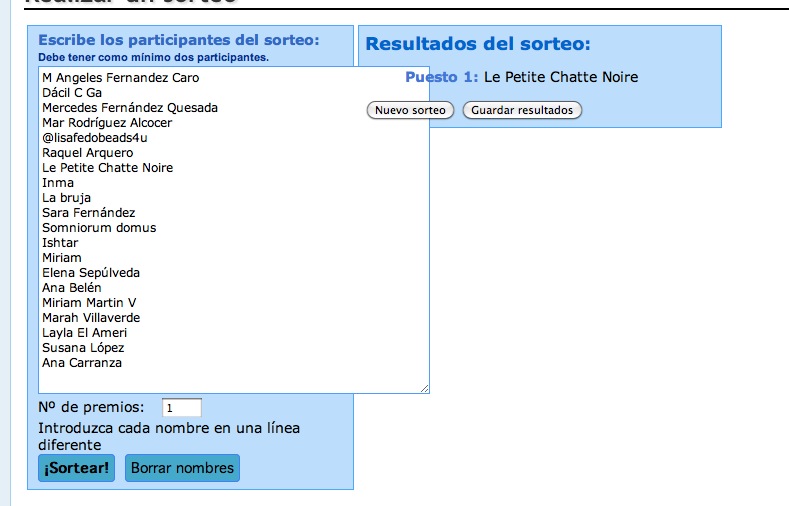This screenshot has height=506, width=789.
Task: Click the Elena Sepúlveda participant line
Action: point(91,273)
